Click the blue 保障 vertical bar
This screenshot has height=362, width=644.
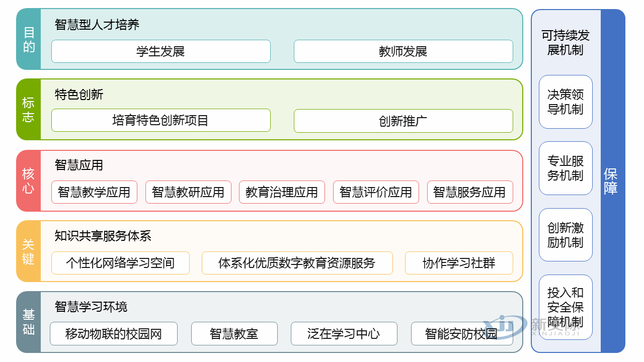[612, 181]
